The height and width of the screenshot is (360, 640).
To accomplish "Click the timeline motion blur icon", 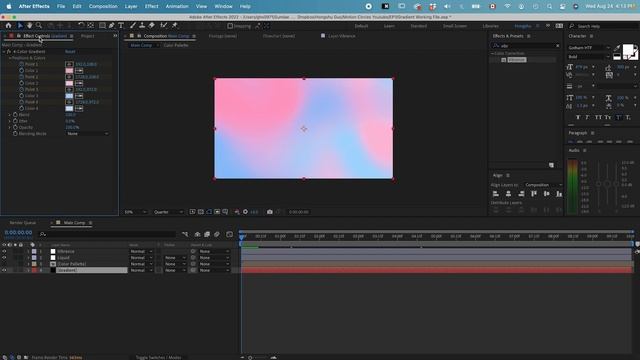I will tap(217, 234).
